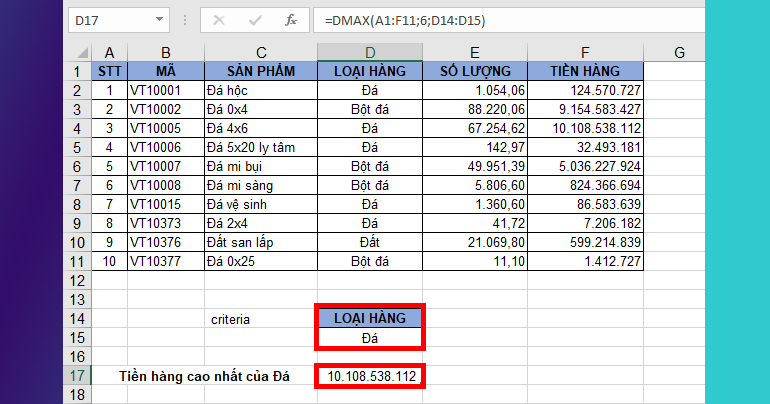Click amount cell 5.036.227.924
The image size is (770, 404).
point(585,166)
